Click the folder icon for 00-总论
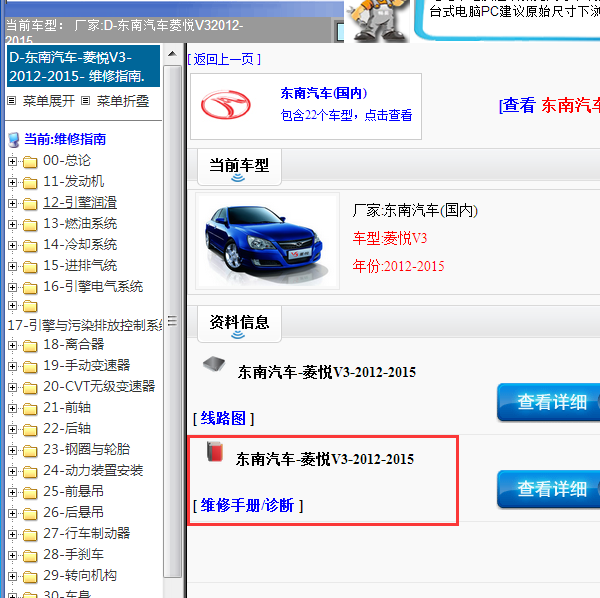 click(30, 162)
